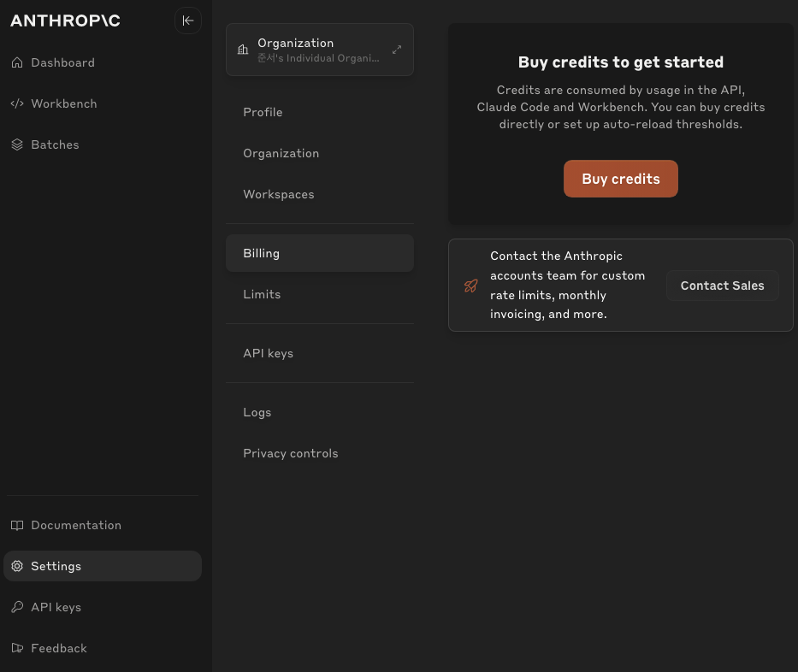Viewport: 798px width, 672px height.
Task: Click the organization building icon
Action: click(243, 50)
